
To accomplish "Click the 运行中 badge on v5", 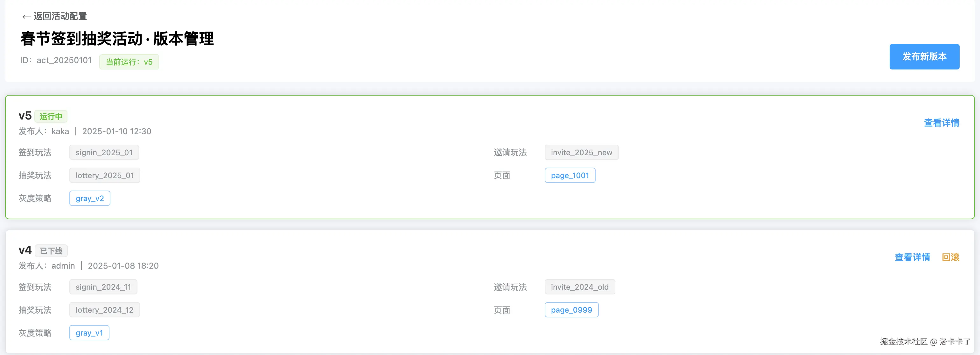I will click(51, 117).
